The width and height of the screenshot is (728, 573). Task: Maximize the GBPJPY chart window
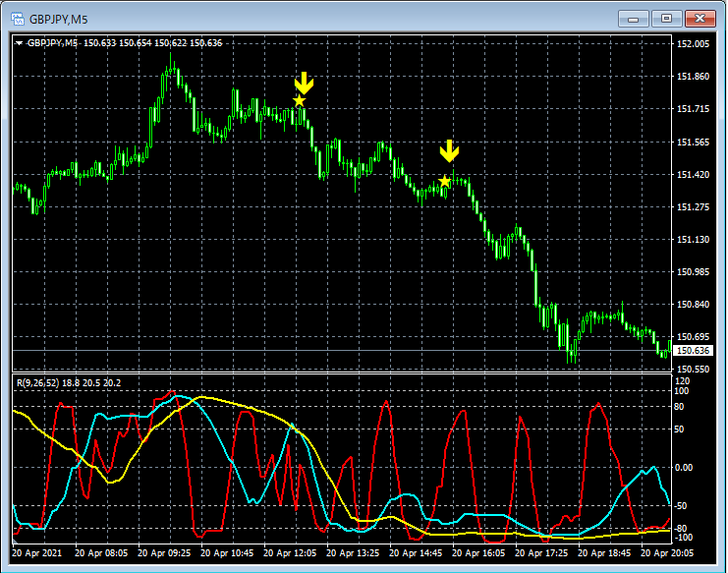click(666, 19)
